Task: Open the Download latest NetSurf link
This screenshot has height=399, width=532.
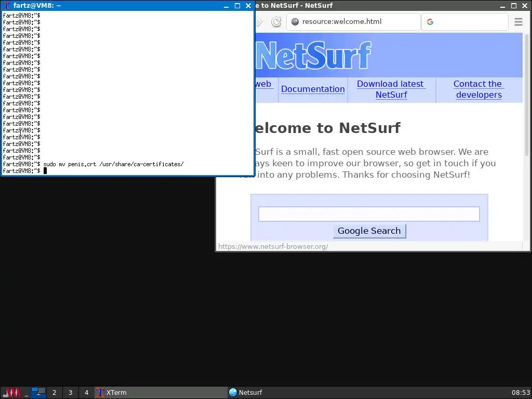Action: 391,89
